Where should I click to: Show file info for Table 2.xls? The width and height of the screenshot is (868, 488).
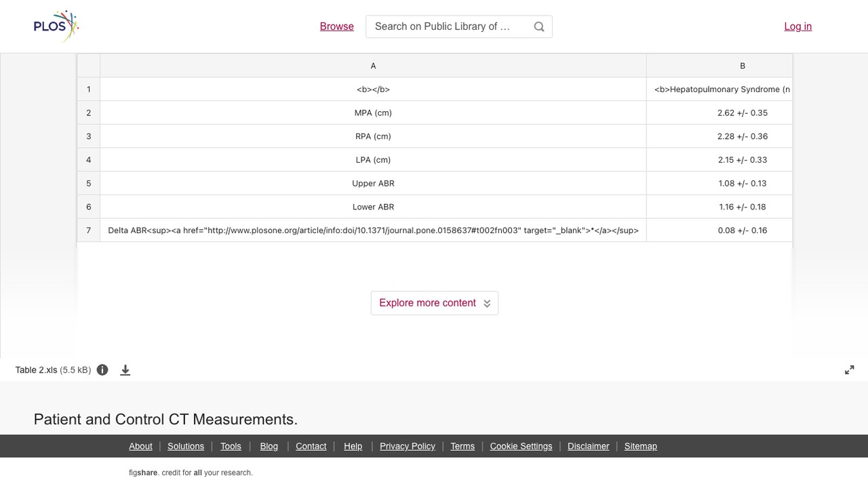click(x=102, y=370)
